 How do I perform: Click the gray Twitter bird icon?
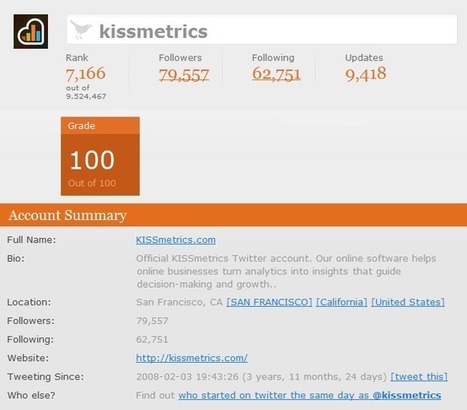(80, 30)
